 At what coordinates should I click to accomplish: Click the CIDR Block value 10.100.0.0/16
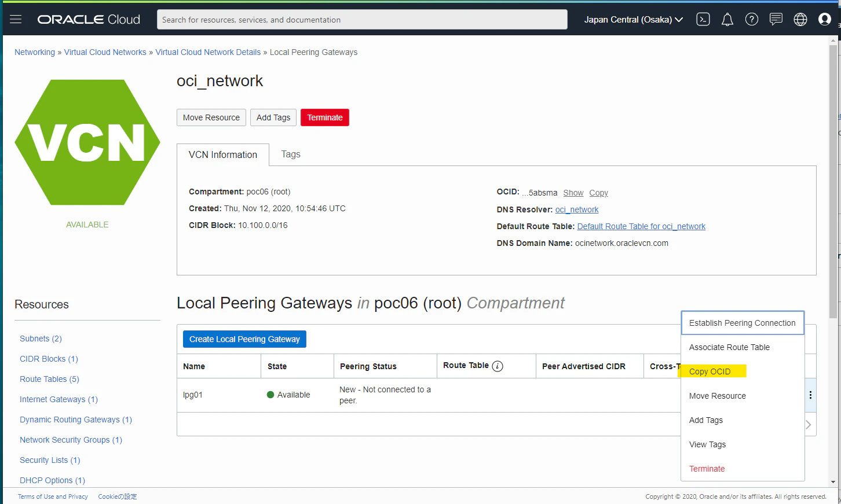pyautogui.click(x=263, y=225)
